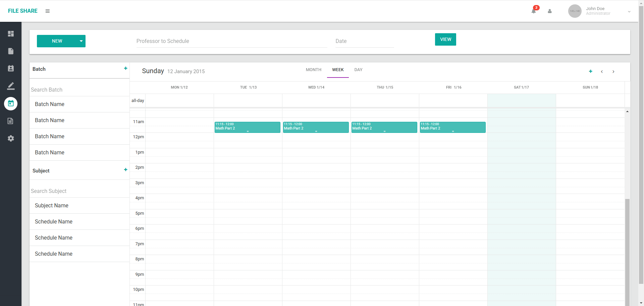
Task: Toggle the hamburger menu icon
Action: click(x=48, y=11)
